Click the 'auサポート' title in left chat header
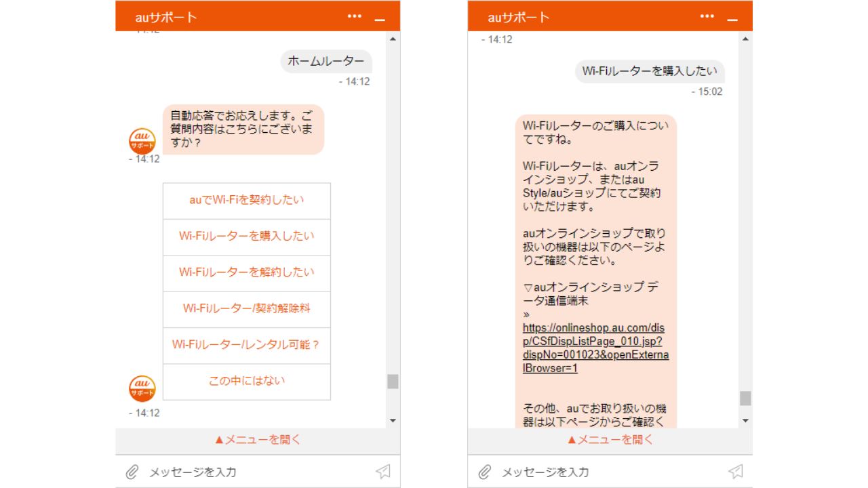This screenshot has width=868, height=488. click(x=166, y=17)
